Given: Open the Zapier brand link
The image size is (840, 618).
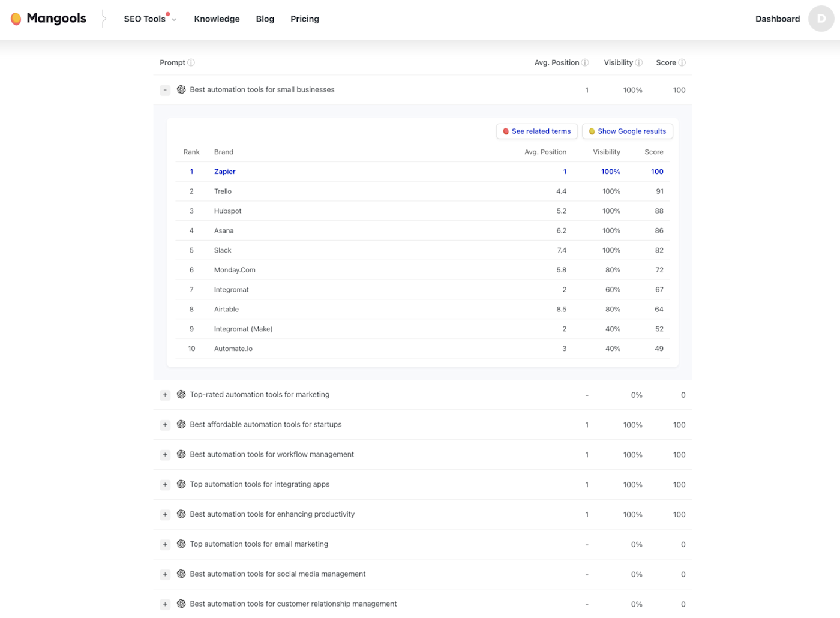Looking at the screenshot, I should click(225, 172).
